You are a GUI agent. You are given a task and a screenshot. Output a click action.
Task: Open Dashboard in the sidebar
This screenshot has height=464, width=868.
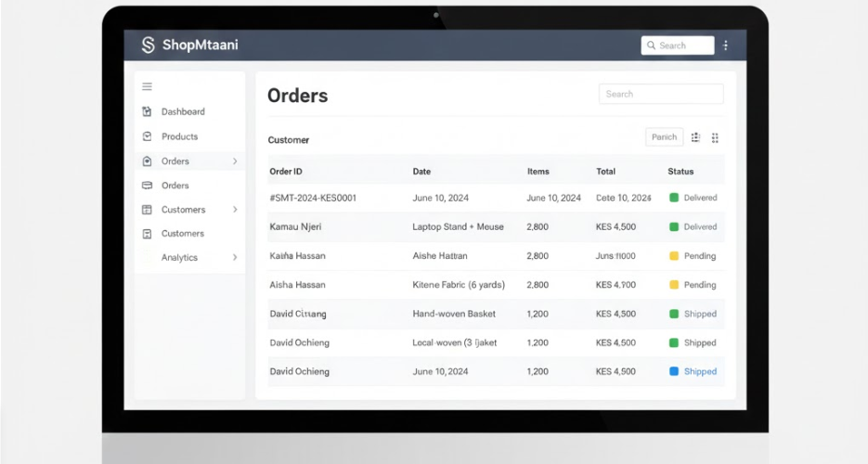click(183, 111)
